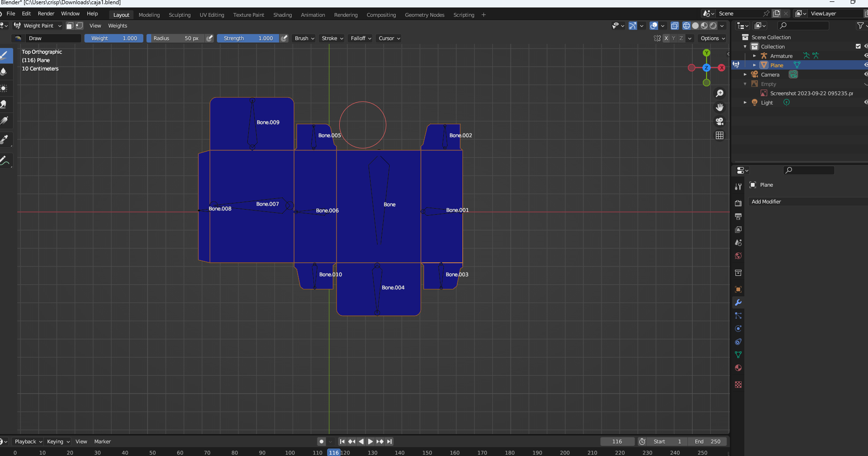Select the Smear weight tool
Image resolution: width=868 pixels, height=456 pixels.
coord(5,104)
